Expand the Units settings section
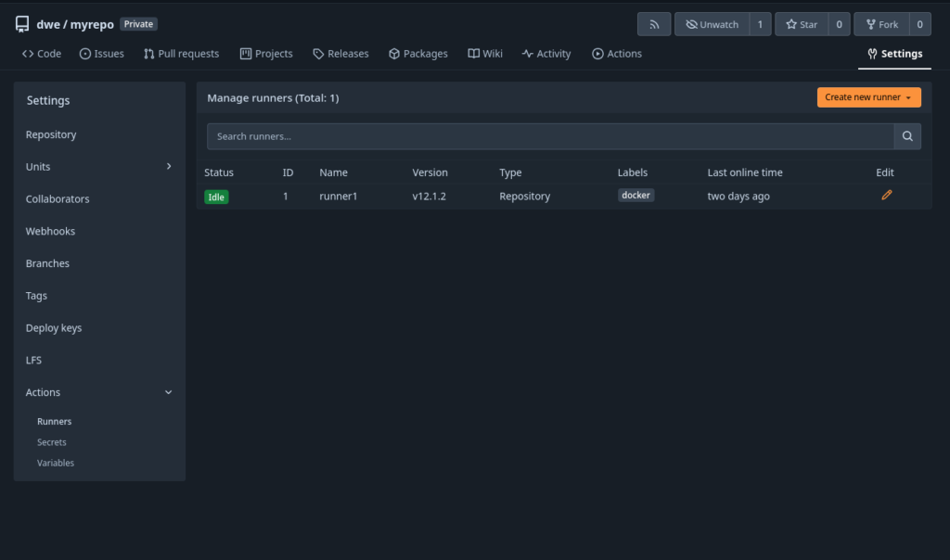 [x=99, y=167]
